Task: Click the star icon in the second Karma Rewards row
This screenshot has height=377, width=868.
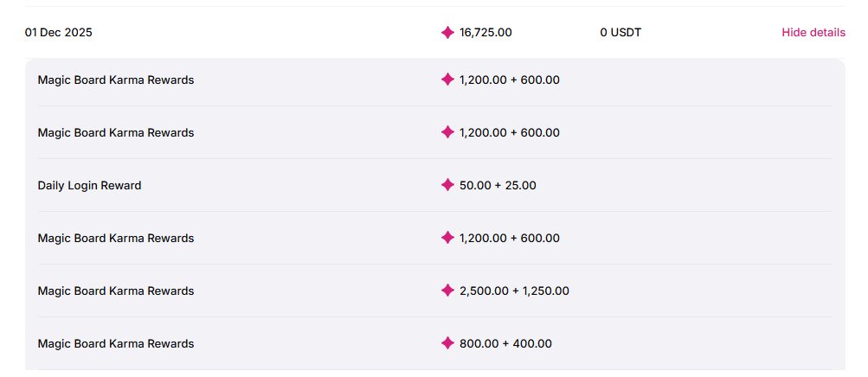Action: tap(447, 132)
